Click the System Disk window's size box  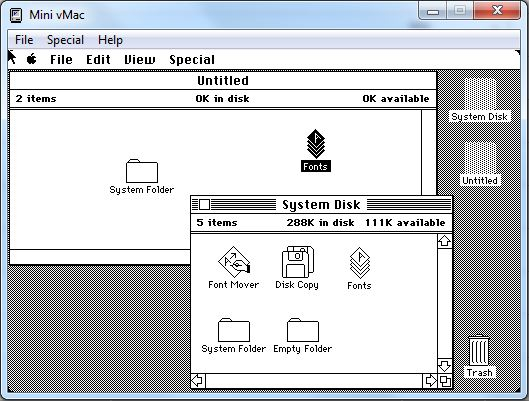[x=445, y=381]
